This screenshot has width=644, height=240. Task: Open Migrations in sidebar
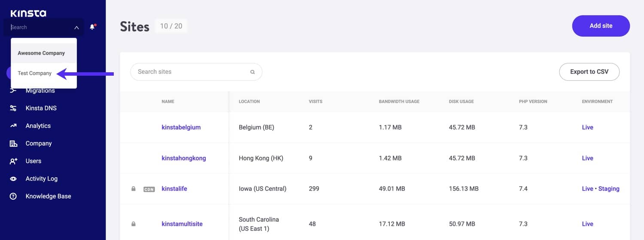coord(40,90)
